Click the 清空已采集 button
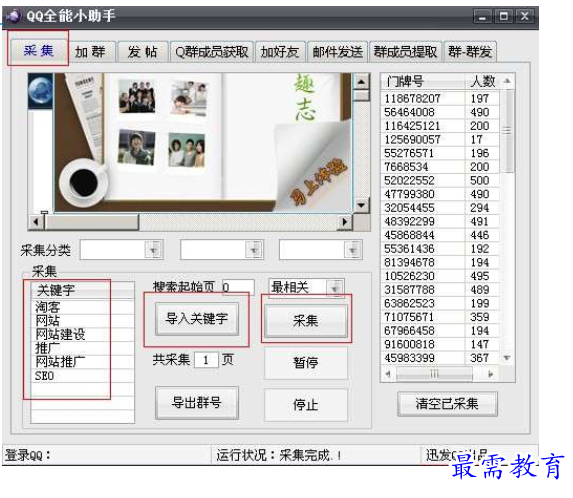This screenshot has height=498, width=573. [x=447, y=404]
